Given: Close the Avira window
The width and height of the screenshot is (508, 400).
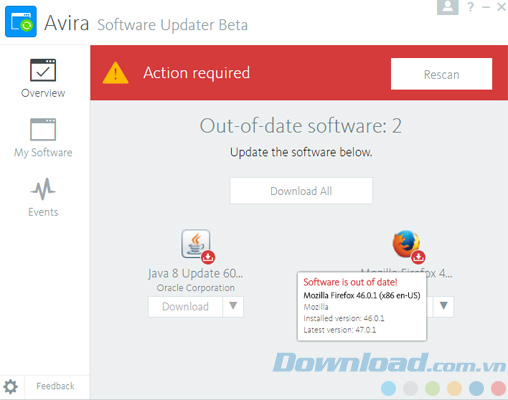Looking at the screenshot, I should [501, 7].
